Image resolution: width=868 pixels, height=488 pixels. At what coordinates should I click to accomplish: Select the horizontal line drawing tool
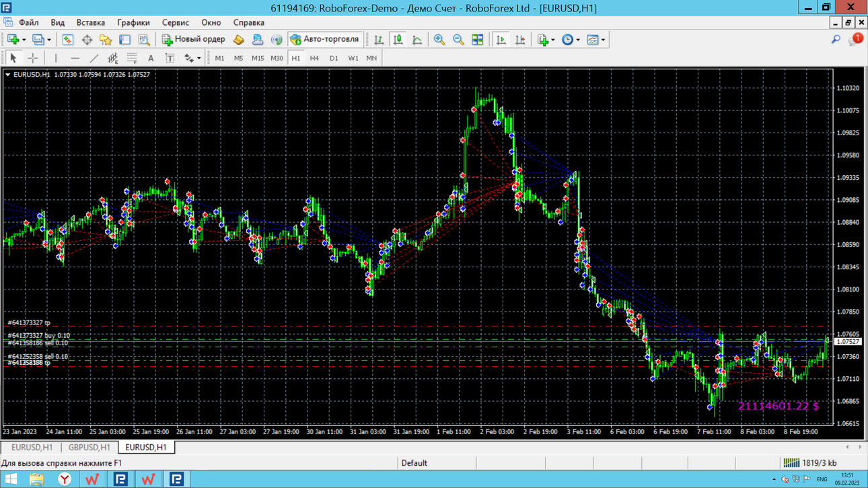click(75, 58)
